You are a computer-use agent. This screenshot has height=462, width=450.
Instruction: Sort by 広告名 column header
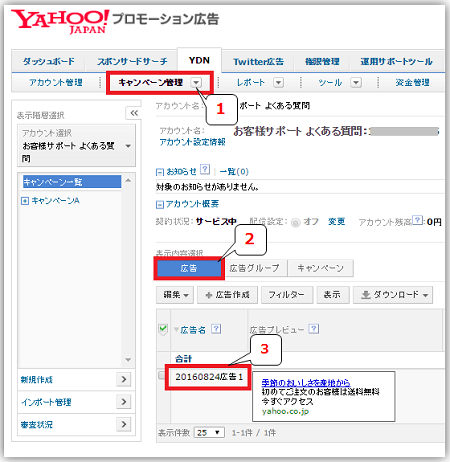pyautogui.click(x=193, y=330)
